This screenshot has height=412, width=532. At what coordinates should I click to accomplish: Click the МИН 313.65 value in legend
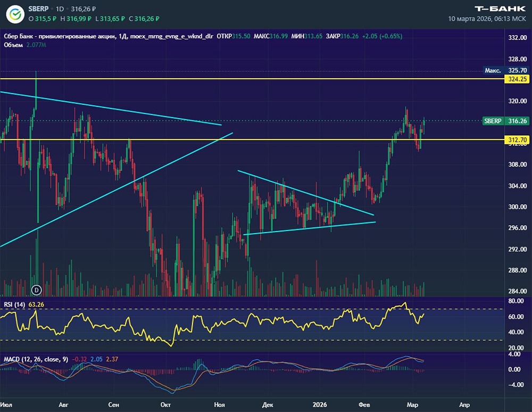tap(307, 36)
